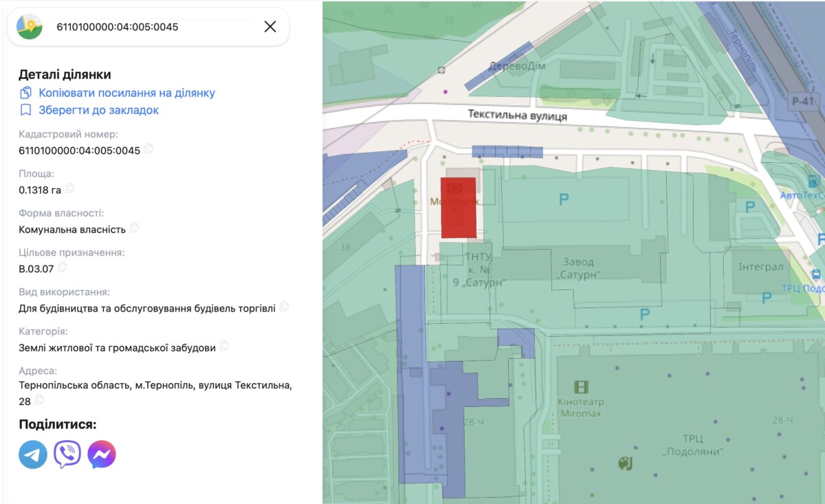The width and height of the screenshot is (825, 504).
Task: Copy the land use type text
Action: (284, 307)
